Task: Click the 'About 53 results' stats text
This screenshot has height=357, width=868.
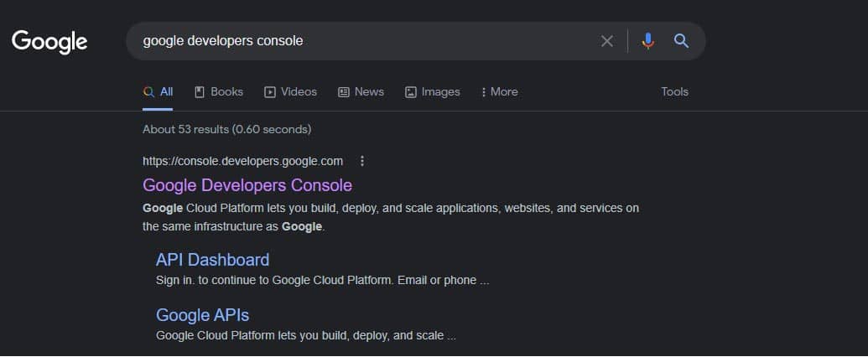Action: tap(226, 129)
